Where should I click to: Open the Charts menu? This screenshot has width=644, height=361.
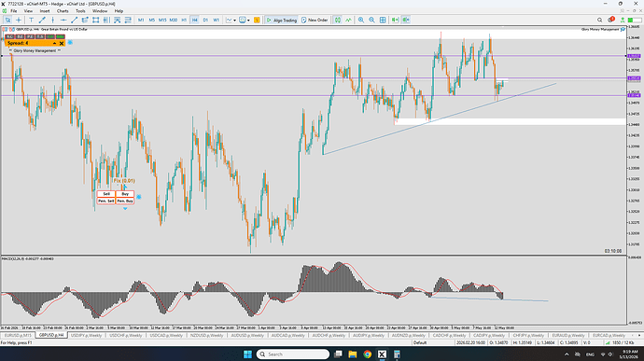(x=63, y=11)
